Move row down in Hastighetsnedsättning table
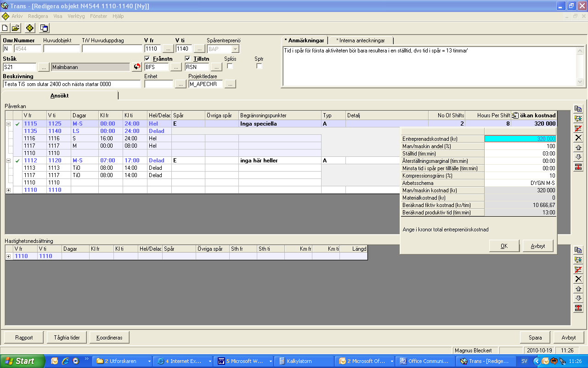Image resolution: width=588 pixels, height=368 pixels. 578,299
